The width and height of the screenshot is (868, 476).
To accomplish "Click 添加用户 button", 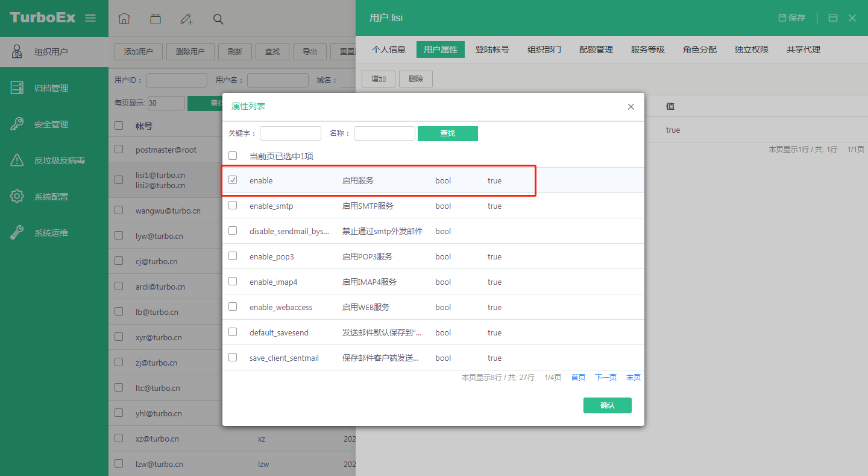I will [139, 52].
